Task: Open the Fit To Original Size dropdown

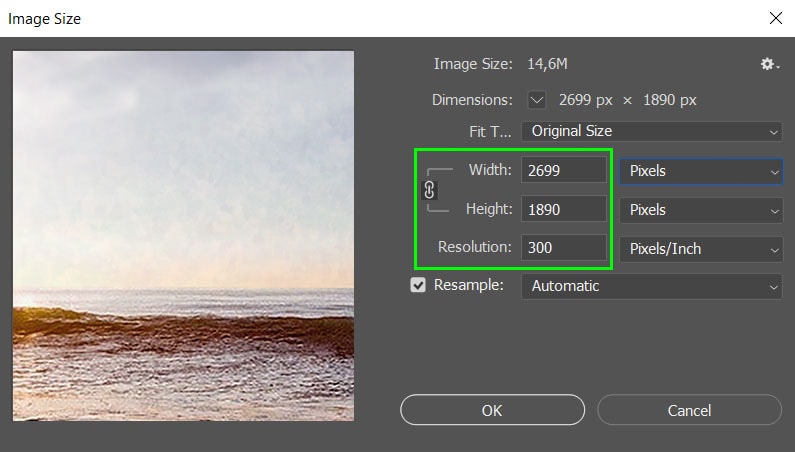Action: pos(652,131)
